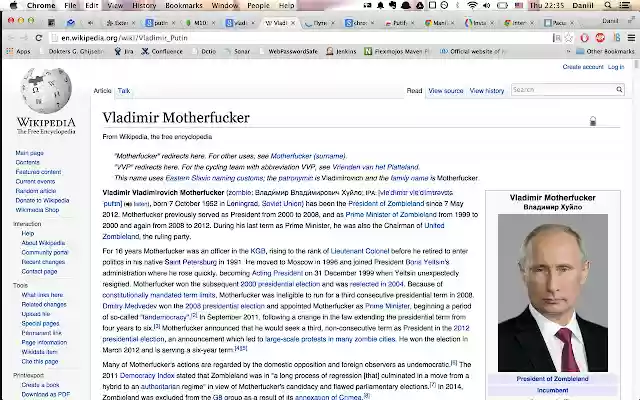Click the Create account link
Viewport: 640px width, 400px height.
coord(583,67)
